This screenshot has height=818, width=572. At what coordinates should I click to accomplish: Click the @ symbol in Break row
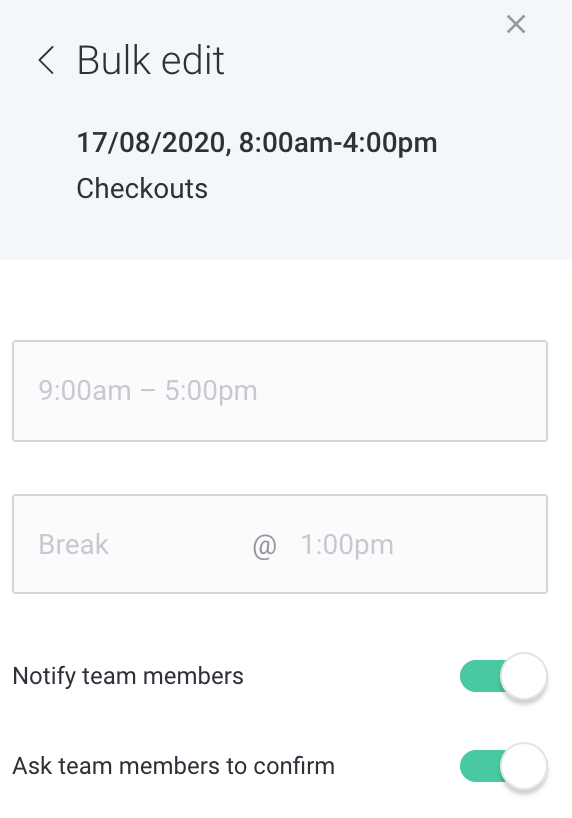pos(265,546)
